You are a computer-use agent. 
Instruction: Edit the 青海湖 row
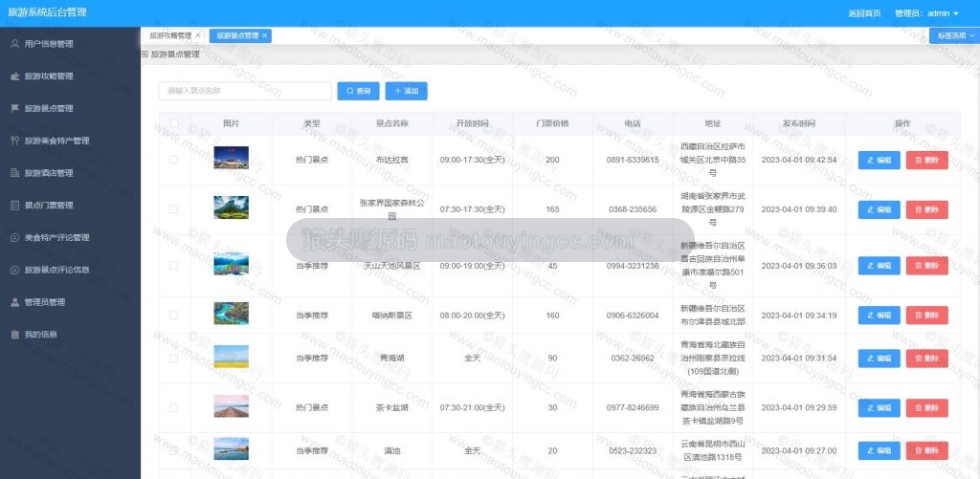[x=879, y=359]
